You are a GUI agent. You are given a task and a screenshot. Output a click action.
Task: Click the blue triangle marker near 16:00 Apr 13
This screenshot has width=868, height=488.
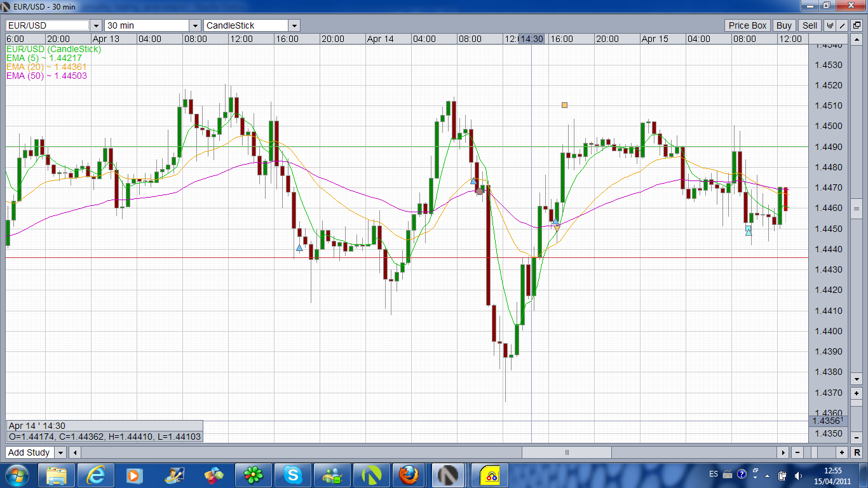299,248
